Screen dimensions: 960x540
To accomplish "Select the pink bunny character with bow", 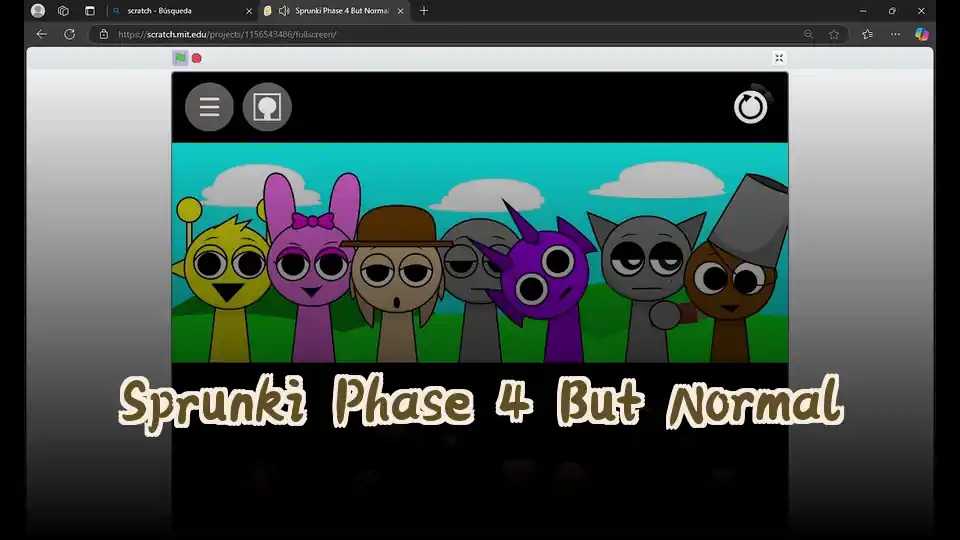I will [308, 270].
